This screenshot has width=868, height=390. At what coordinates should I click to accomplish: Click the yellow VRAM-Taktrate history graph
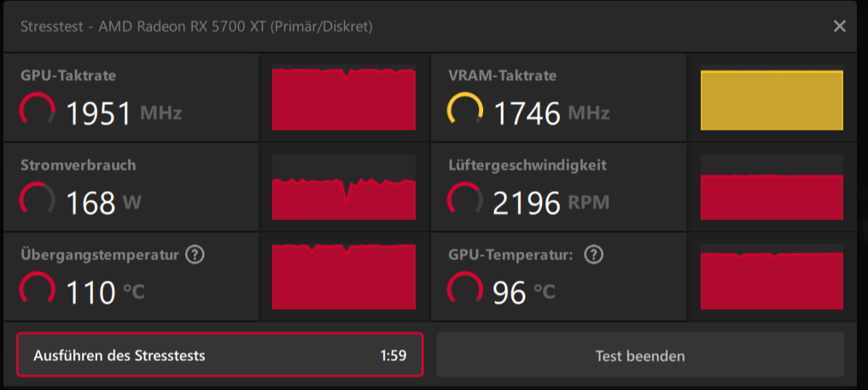click(772, 97)
